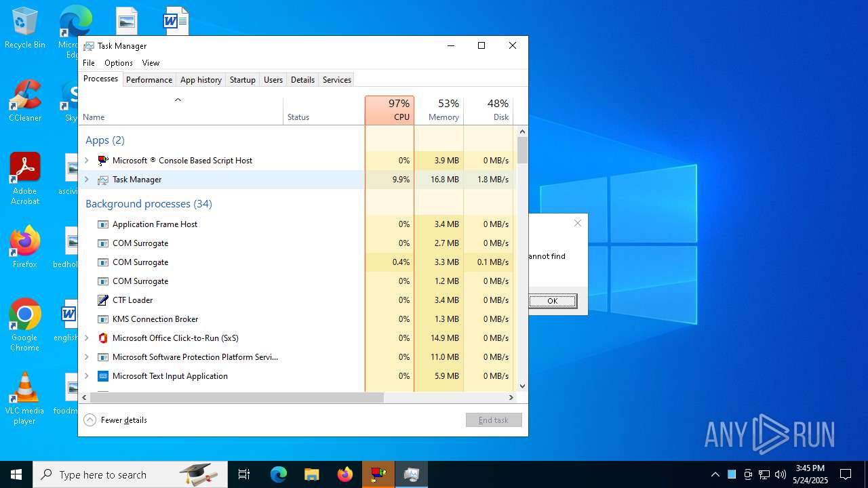Sort by Status column header

(323, 110)
